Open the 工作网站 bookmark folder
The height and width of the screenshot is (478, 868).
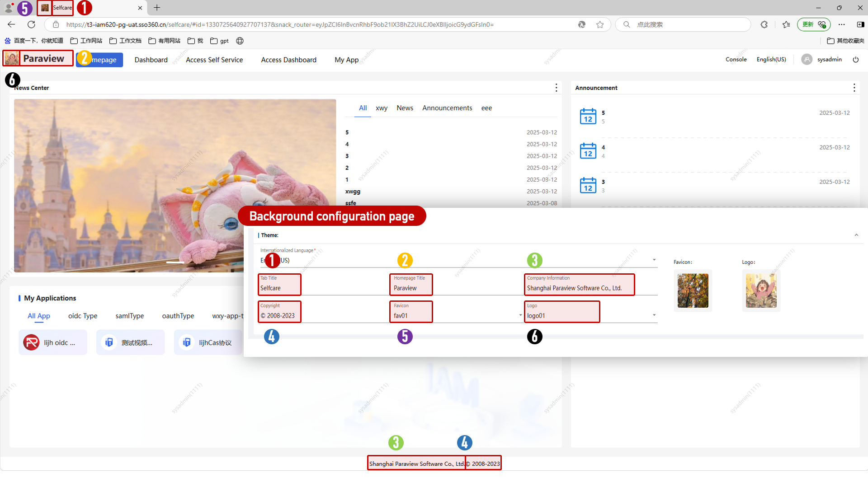(x=87, y=41)
